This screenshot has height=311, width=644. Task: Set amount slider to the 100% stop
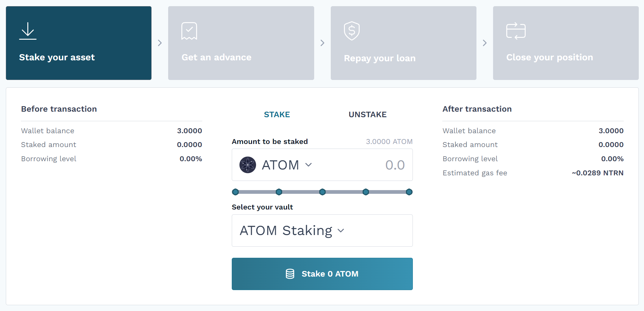click(x=409, y=192)
